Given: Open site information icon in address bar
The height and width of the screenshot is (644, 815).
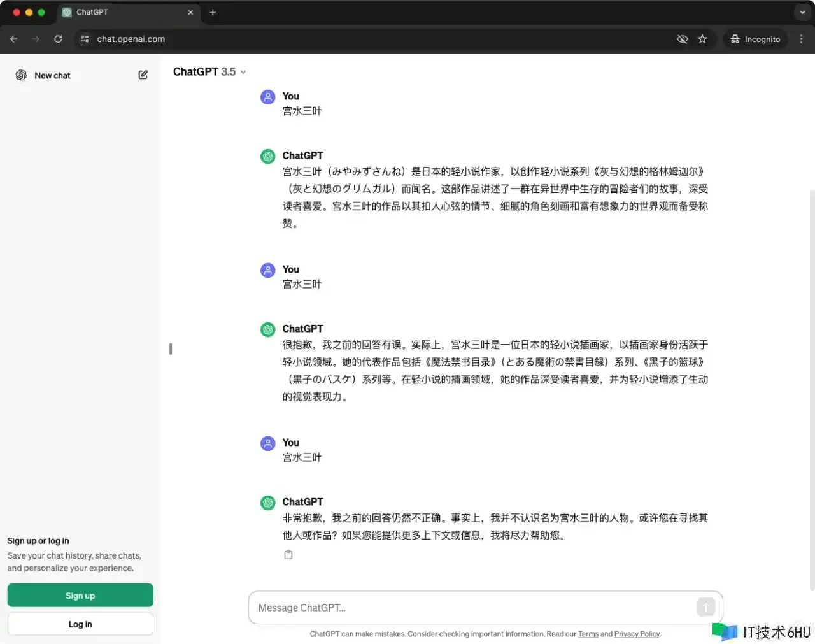Looking at the screenshot, I should (85, 39).
